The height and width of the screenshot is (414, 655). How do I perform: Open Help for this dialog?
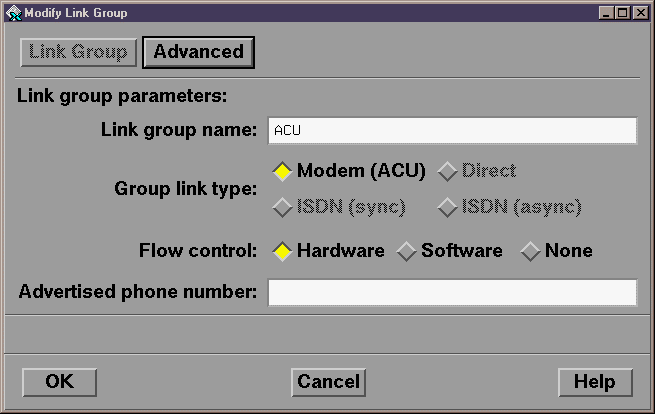[595, 382]
